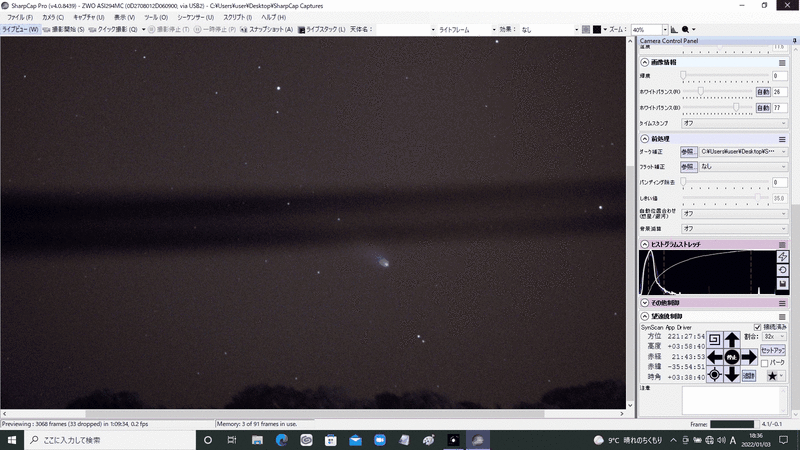Open the フラット補正 dropdown showing なし
The image size is (800, 450).
click(x=743, y=167)
